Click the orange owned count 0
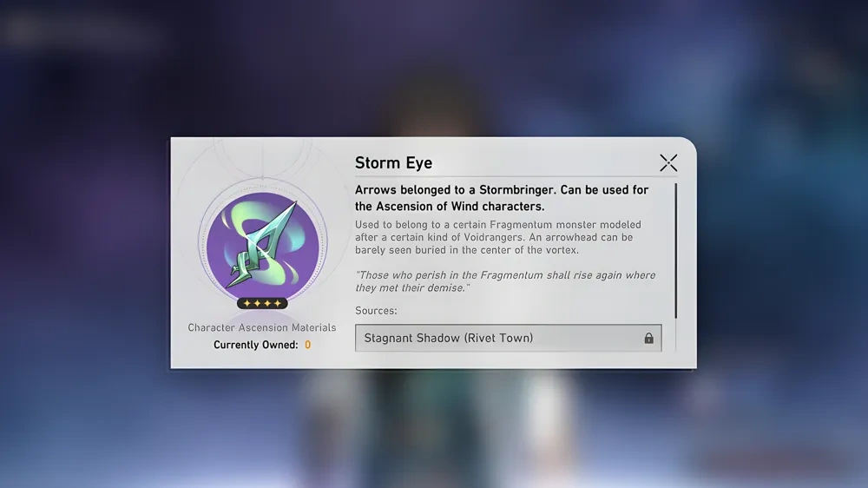Viewport: 868px width, 488px height. coord(308,345)
